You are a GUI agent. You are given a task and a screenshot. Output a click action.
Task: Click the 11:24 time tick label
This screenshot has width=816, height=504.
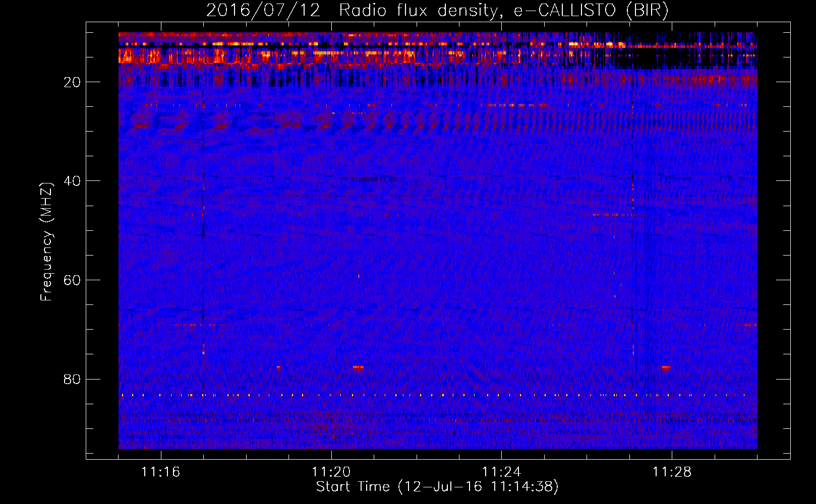tap(502, 472)
